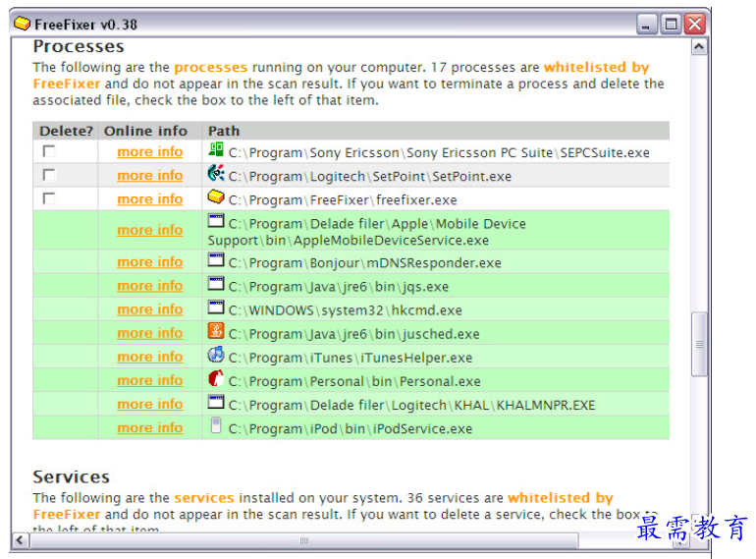Open more info for hkcmd.exe
Image resolution: width=756 pixels, height=559 pixels.
click(x=150, y=309)
